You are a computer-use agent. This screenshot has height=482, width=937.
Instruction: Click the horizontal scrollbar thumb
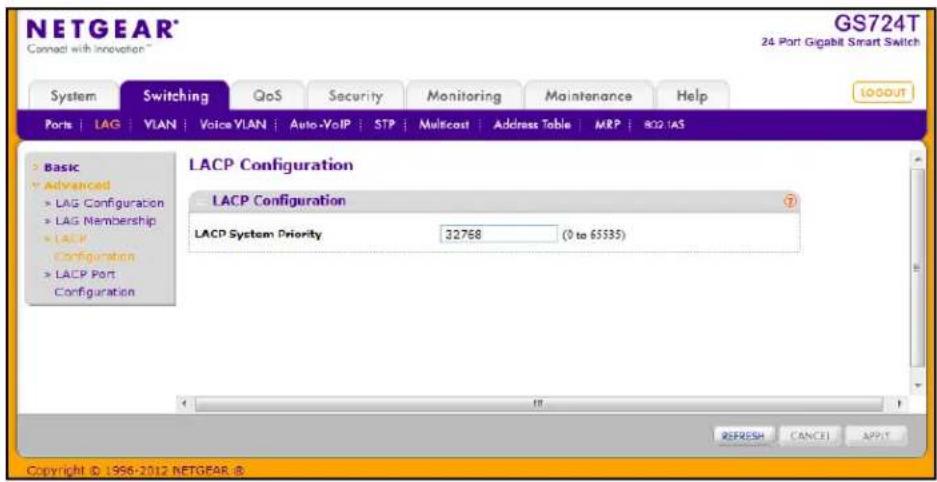click(x=538, y=404)
